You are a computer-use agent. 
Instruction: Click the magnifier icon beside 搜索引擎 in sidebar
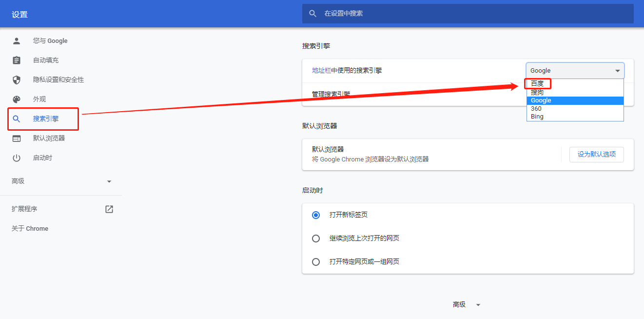[x=17, y=119]
